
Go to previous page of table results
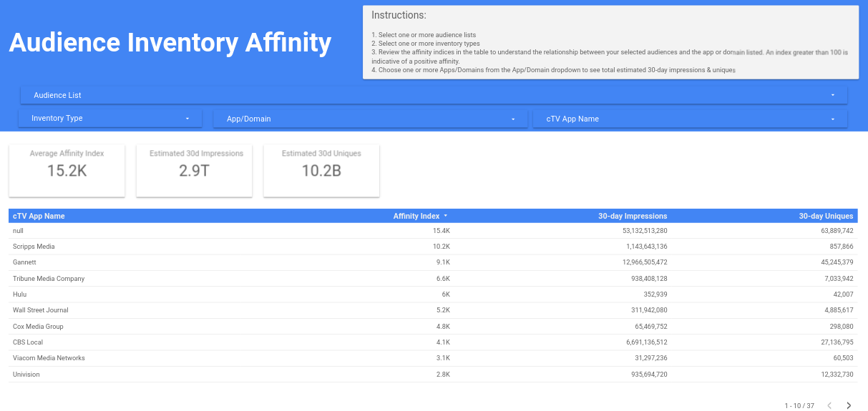tap(829, 405)
